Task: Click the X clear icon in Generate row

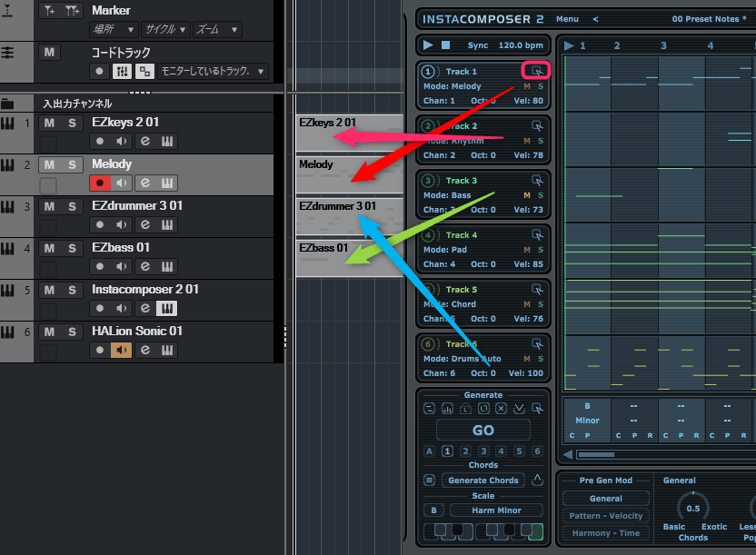Action: click(x=502, y=409)
